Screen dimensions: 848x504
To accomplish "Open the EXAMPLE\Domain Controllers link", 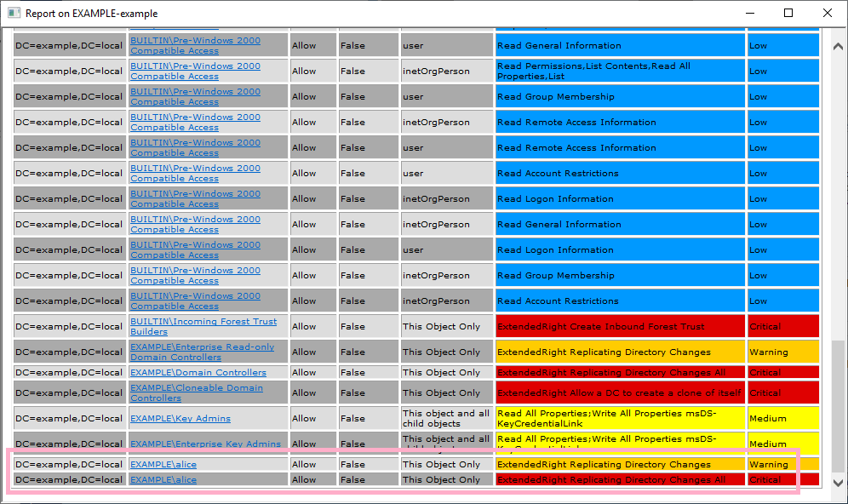I will click(x=198, y=373).
